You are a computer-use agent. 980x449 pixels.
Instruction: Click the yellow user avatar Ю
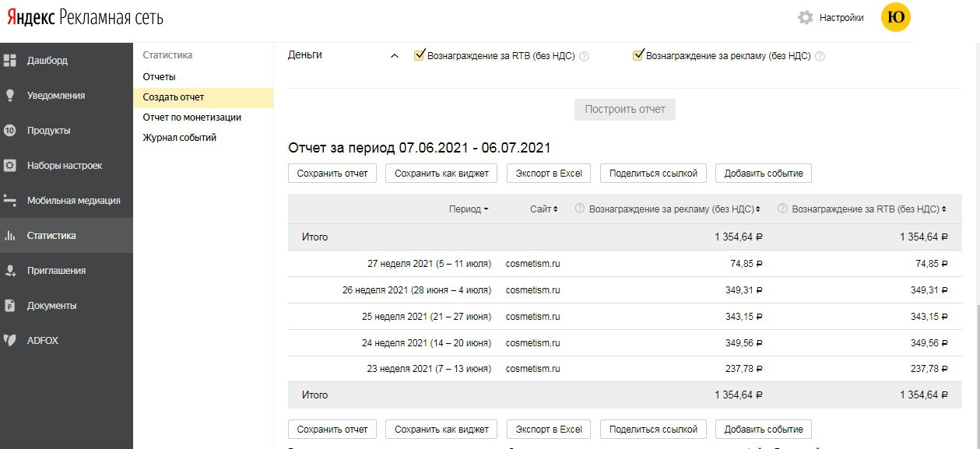pyautogui.click(x=895, y=17)
